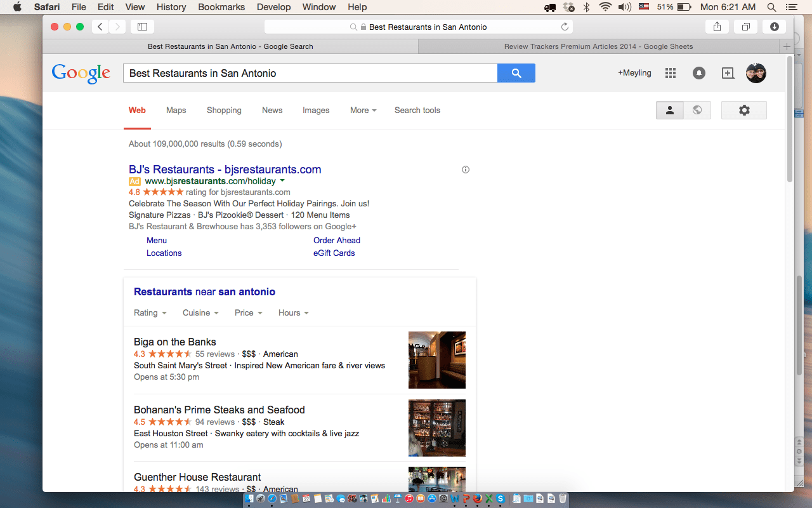Click the Locations sitelink
The image size is (812, 508).
[164, 253]
